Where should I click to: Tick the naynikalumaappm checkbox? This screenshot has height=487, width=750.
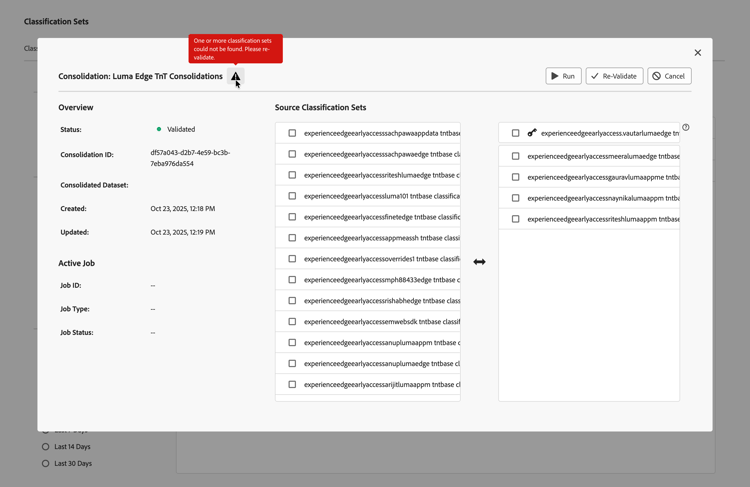[515, 198]
